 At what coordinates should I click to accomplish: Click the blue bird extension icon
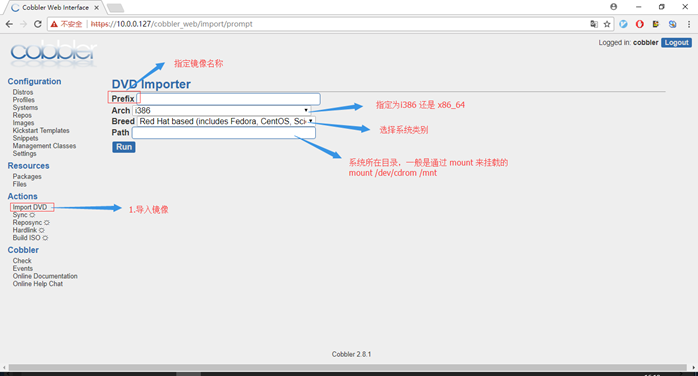coord(623,24)
